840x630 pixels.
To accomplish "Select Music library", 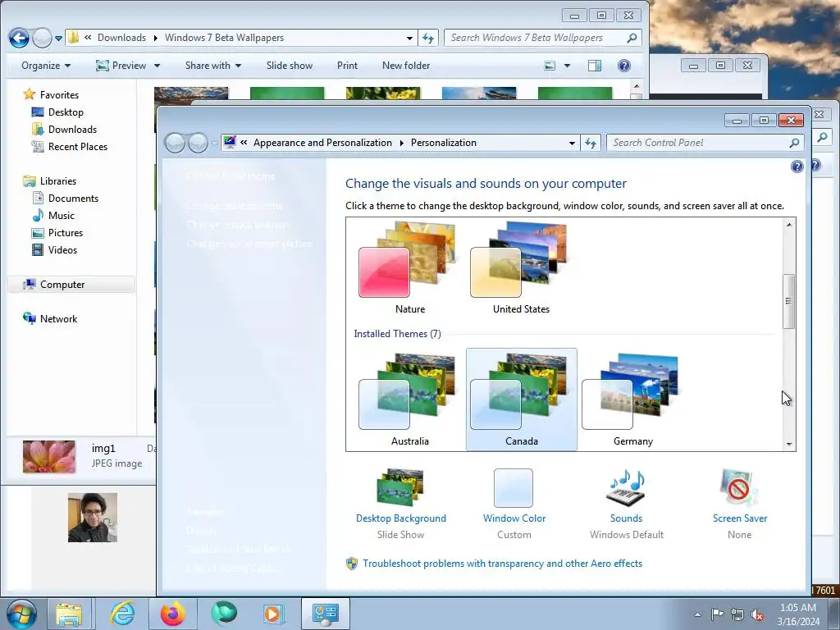I will [x=61, y=216].
